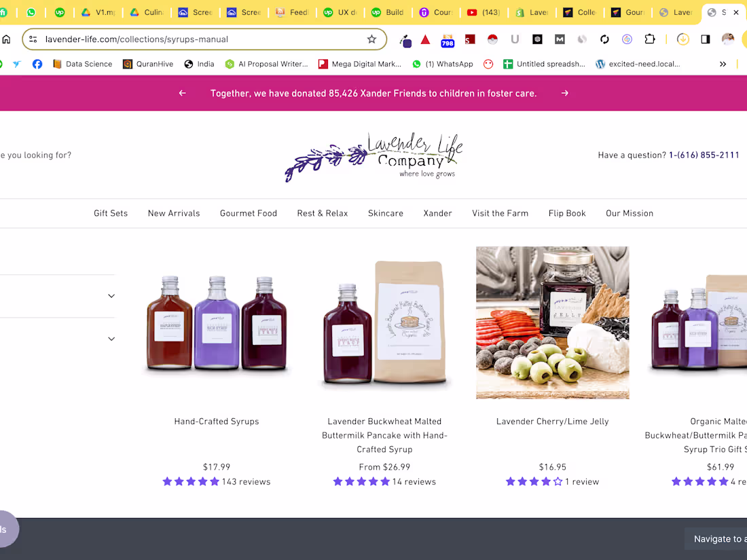Click the Chrome profile avatar icon

click(728, 39)
